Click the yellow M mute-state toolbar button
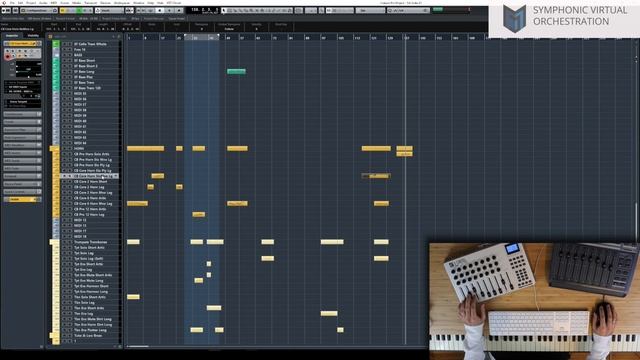The width and height of the screenshot is (640, 360). (x=62, y=10)
